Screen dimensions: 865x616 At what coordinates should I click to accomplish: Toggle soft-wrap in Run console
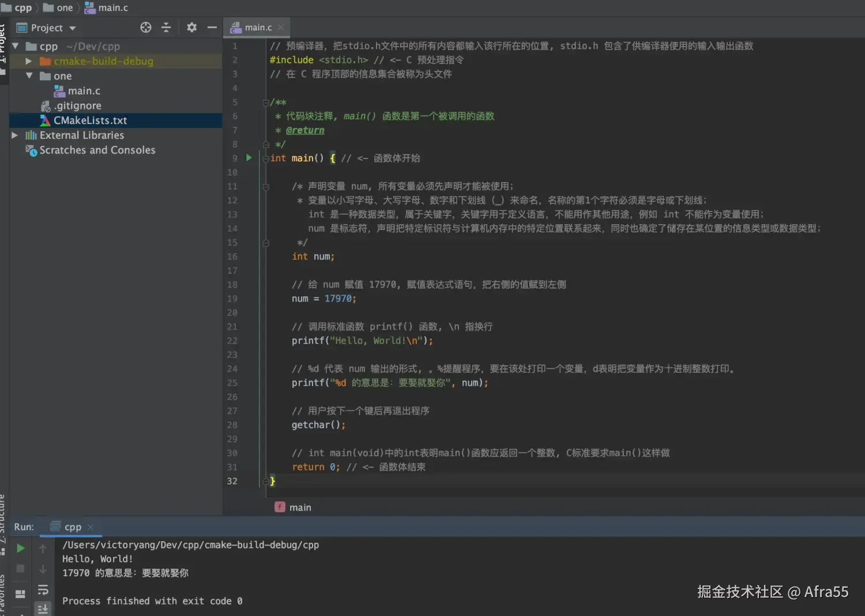click(43, 589)
